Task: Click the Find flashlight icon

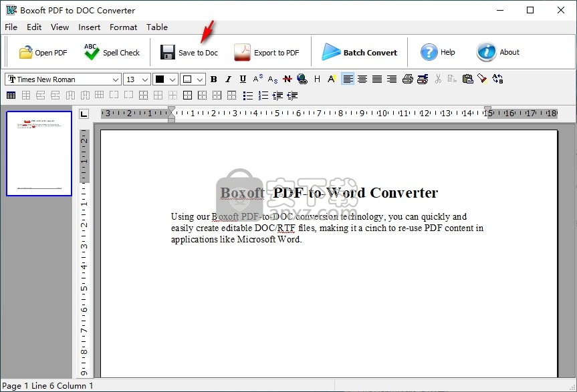Action: coord(482,79)
